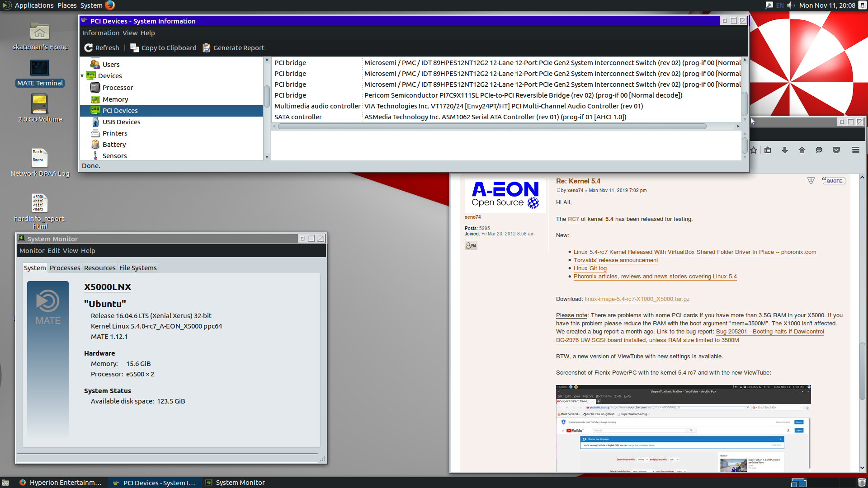Switch to Hyperion Entertainment taskbar window
The height and width of the screenshot is (488, 868).
point(60,483)
